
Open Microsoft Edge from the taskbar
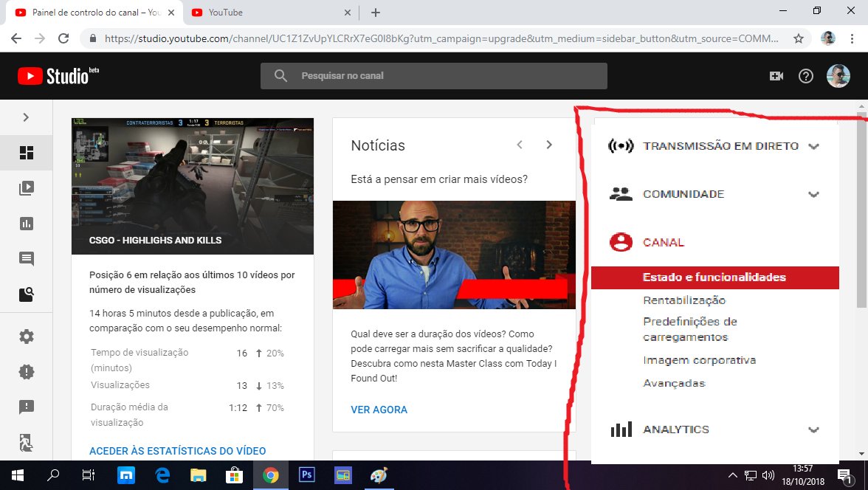tap(162, 475)
